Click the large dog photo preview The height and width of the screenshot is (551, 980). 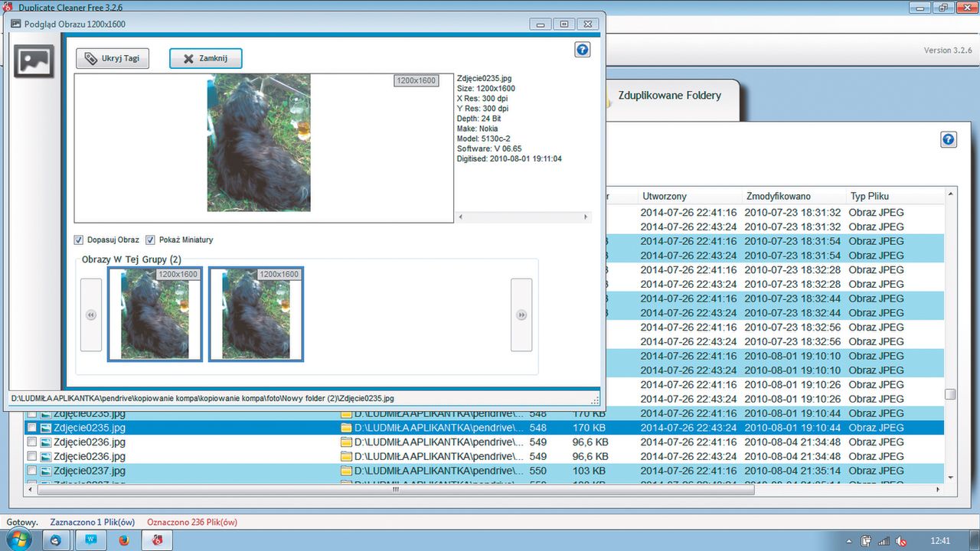259,142
